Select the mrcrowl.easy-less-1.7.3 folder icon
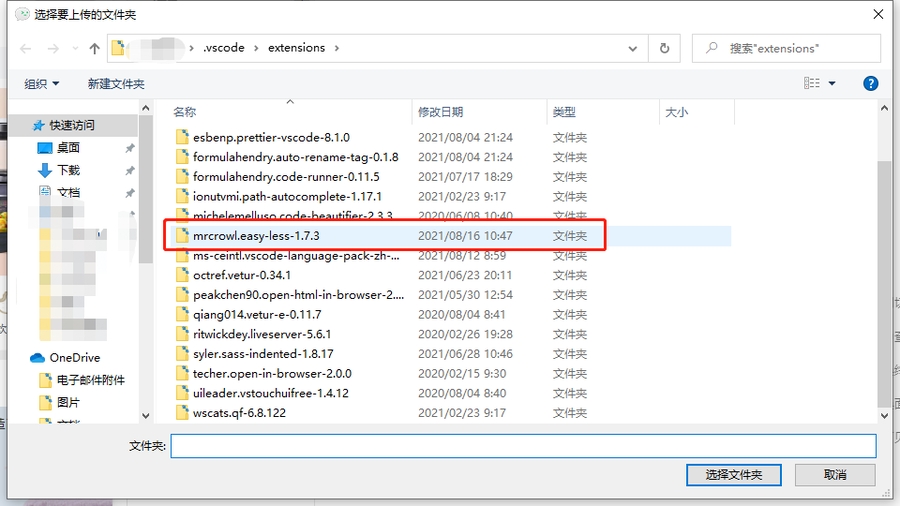Screen dimensions: 900x506 coord(182,235)
